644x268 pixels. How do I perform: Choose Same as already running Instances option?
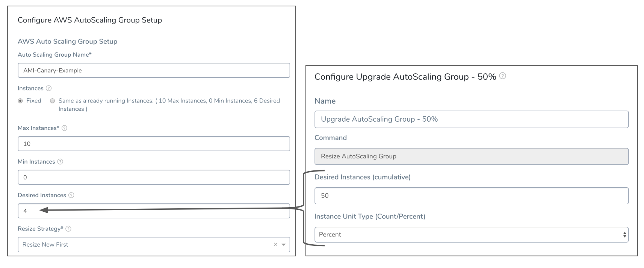52,101
